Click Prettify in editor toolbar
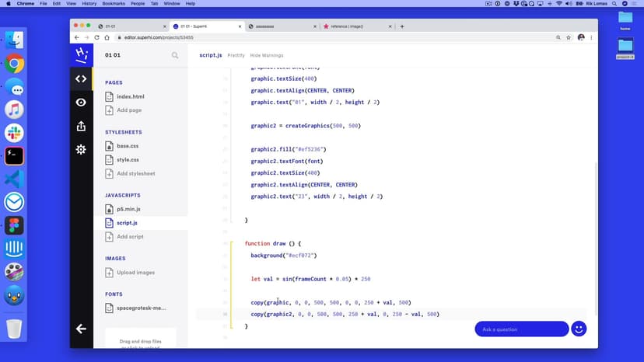644x362 pixels. (236, 55)
